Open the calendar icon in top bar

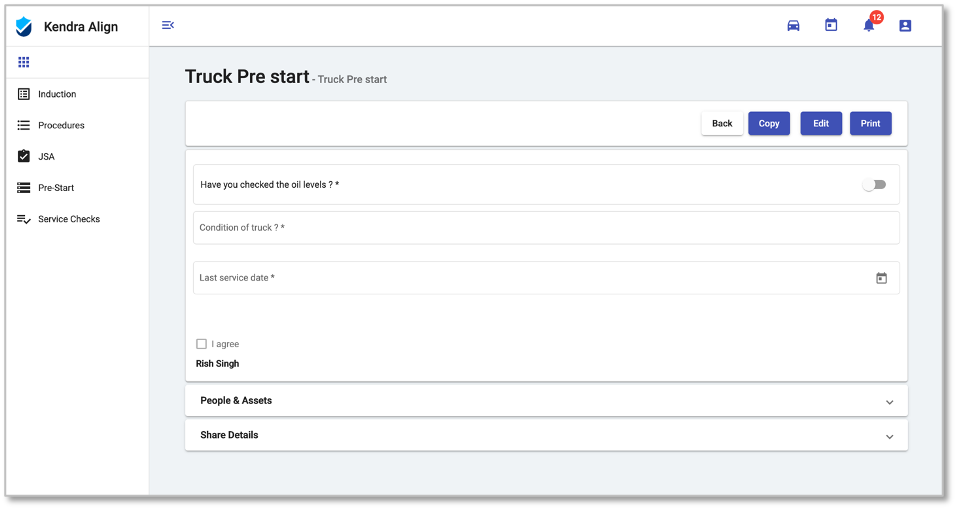[831, 25]
